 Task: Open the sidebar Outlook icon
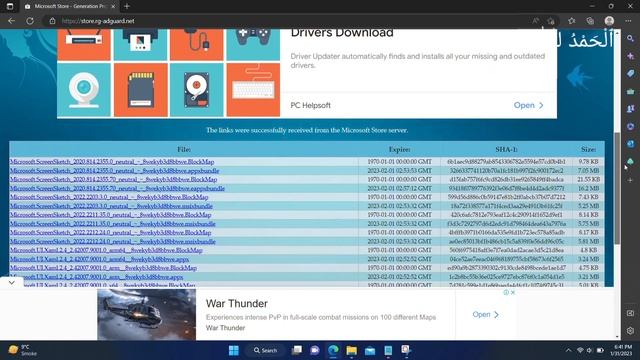[631, 144]
